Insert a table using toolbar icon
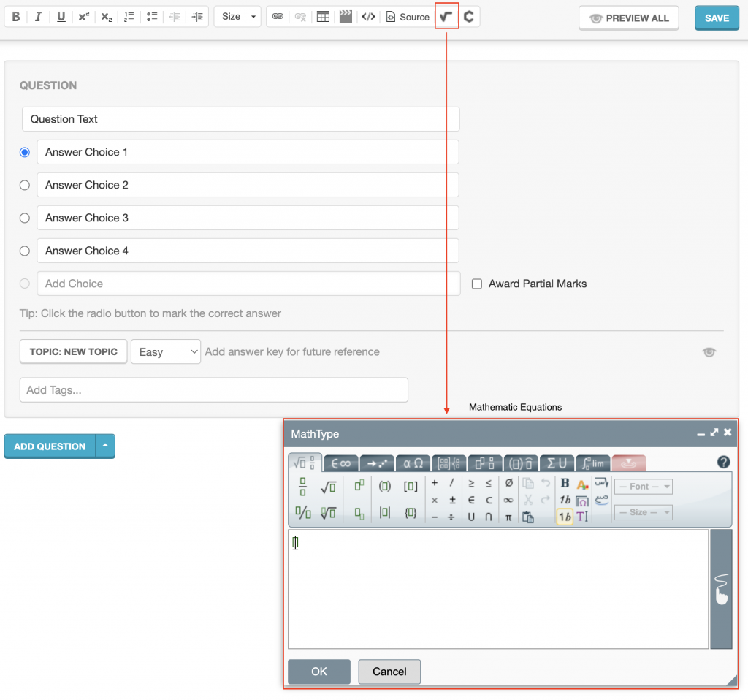Viewport: 748px width, 700px height. [323, 17]
